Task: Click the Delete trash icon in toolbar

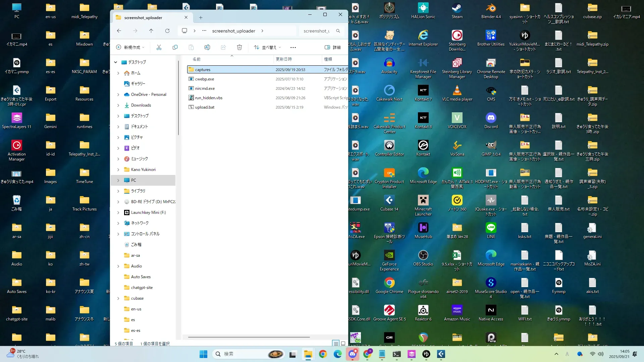Action: [239, 47]
